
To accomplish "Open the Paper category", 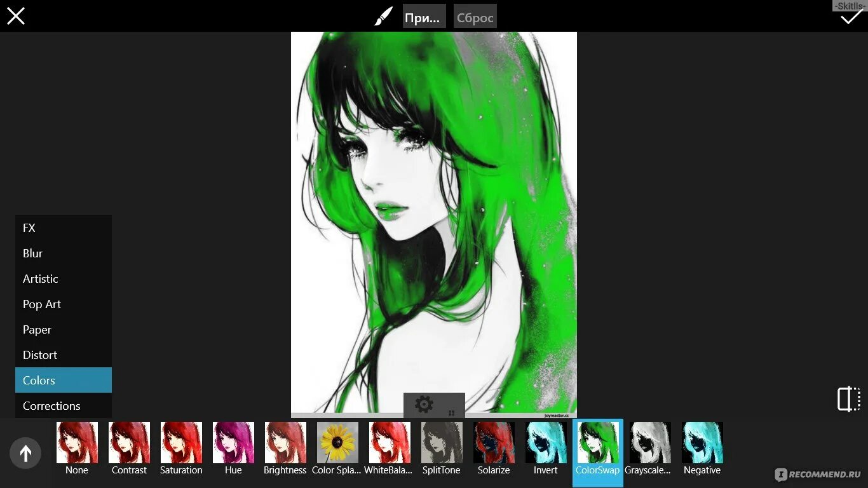I will tap(64, 329).
